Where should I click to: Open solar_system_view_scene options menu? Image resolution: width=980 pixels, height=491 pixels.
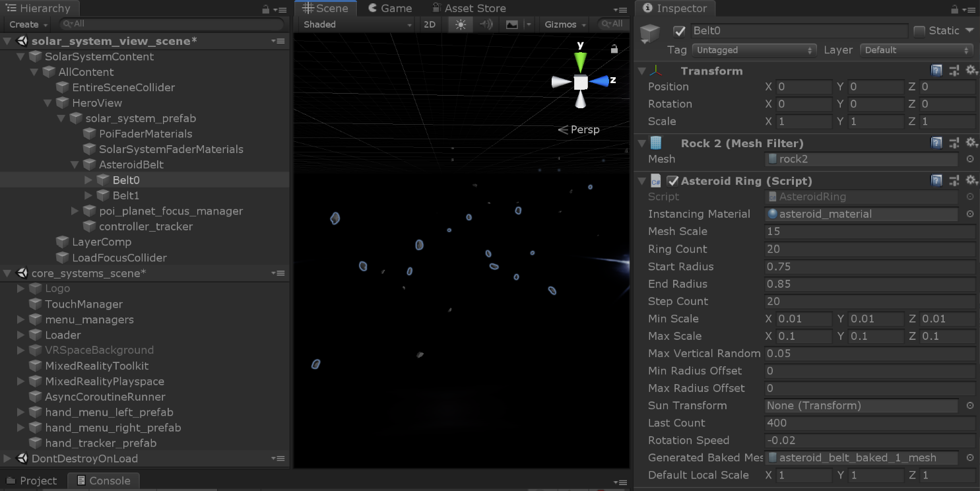(278, 41)
